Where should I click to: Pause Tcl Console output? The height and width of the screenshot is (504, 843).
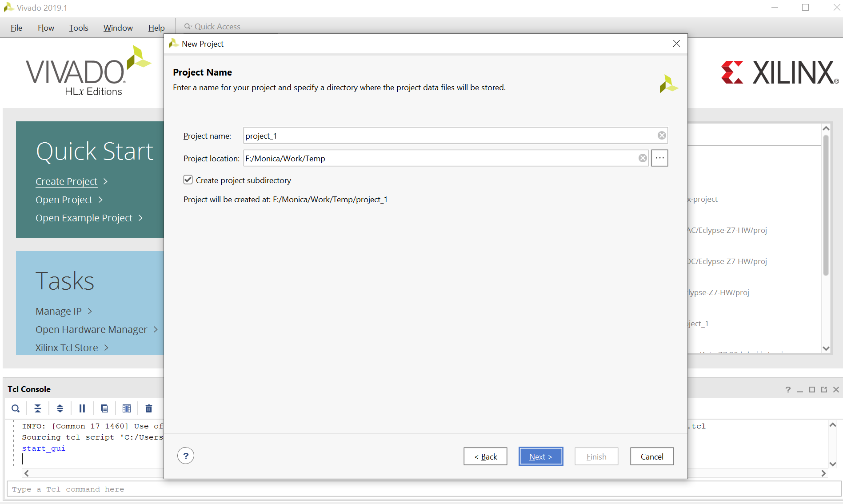pos(82,408)
